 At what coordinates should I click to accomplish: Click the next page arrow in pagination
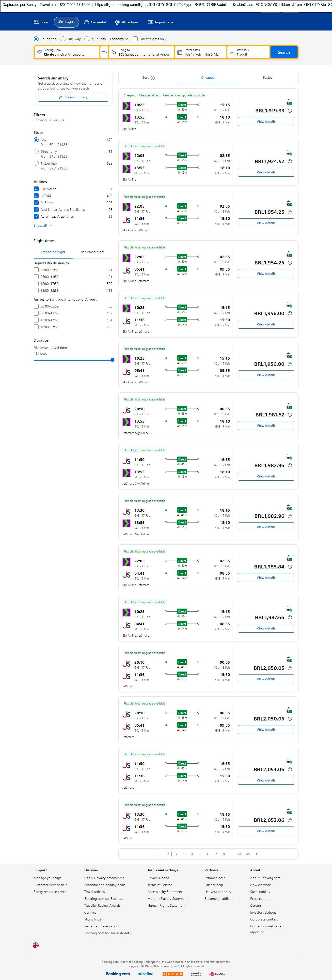tap(257, 854)
